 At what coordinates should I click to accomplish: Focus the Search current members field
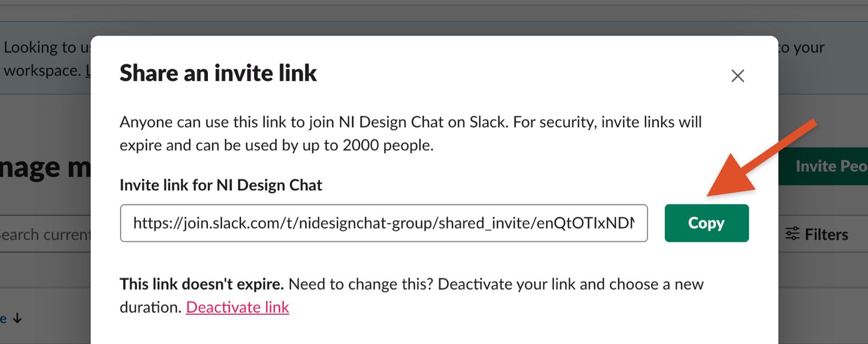click(46, 234)
